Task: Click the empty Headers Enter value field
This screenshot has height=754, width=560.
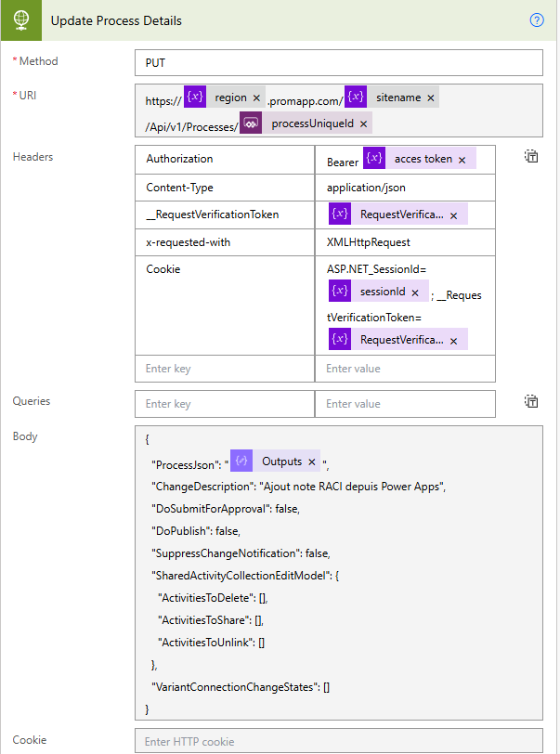Action: (x=405, y=369)
